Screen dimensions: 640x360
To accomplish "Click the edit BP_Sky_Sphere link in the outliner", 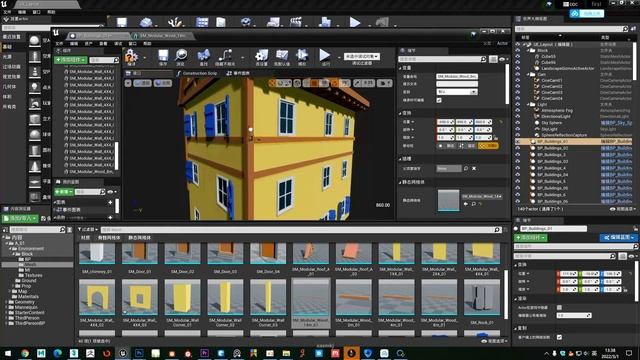I will coord(616,123).
